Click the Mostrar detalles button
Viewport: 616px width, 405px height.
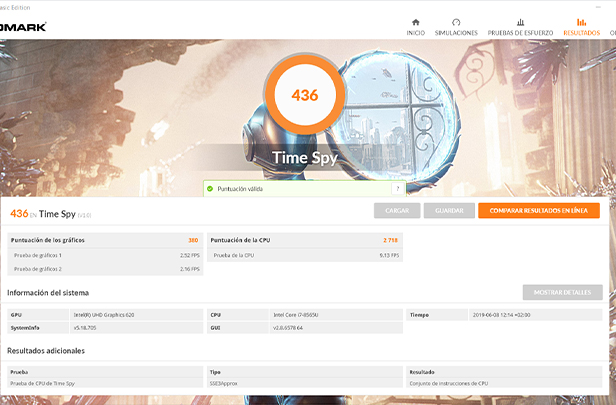562,292
